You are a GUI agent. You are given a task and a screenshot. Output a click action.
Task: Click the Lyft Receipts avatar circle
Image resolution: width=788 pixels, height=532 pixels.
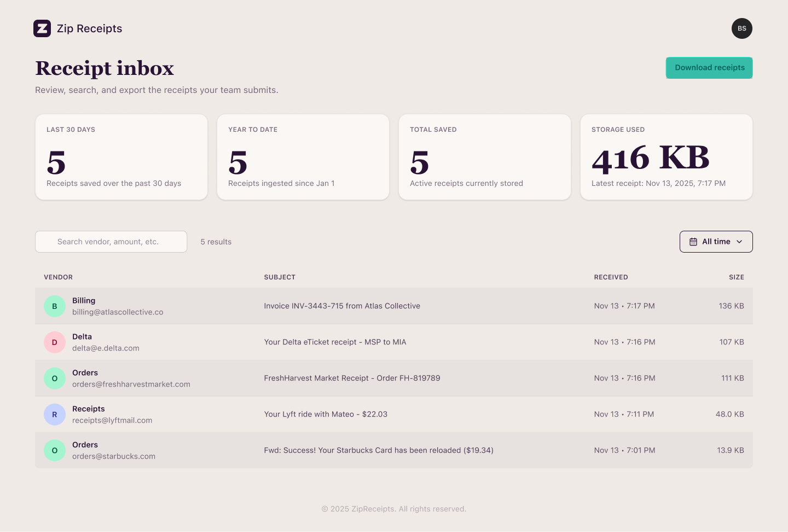55,414
